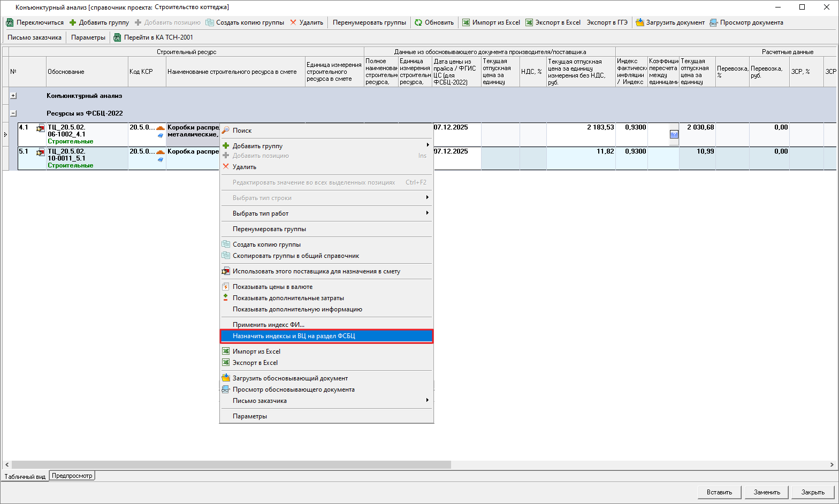
Task: Click the Обновить refresh icon
Action: [418, 22]
